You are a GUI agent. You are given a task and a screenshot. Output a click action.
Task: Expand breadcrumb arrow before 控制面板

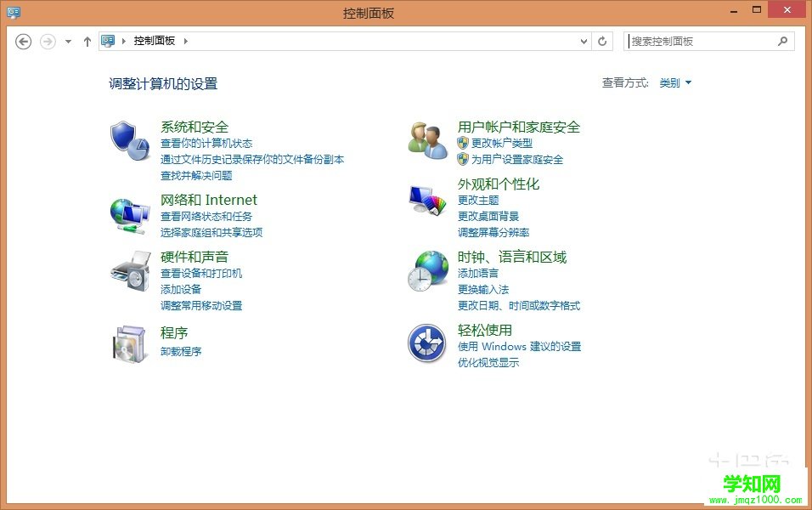point(124,41)
